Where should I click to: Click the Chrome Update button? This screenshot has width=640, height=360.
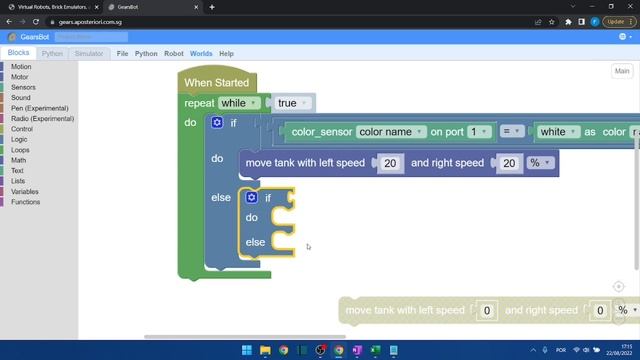[619, 22]
